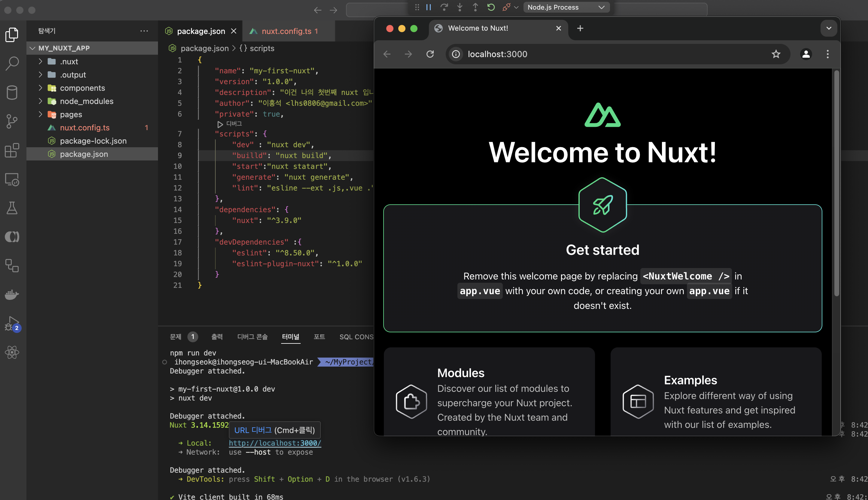Collapse the MY_NUXT_APP project root
Viewport: 868px width, 500px height.
pyautogui.click(x=64, y=48)
